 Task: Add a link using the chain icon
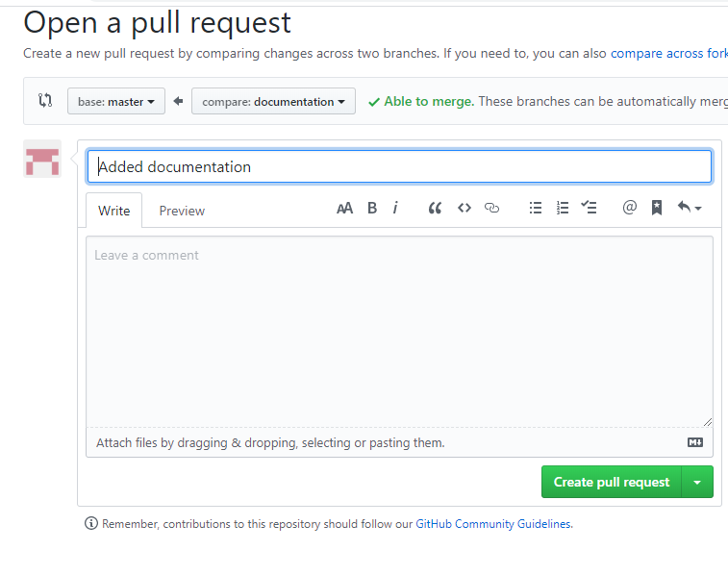492,208
